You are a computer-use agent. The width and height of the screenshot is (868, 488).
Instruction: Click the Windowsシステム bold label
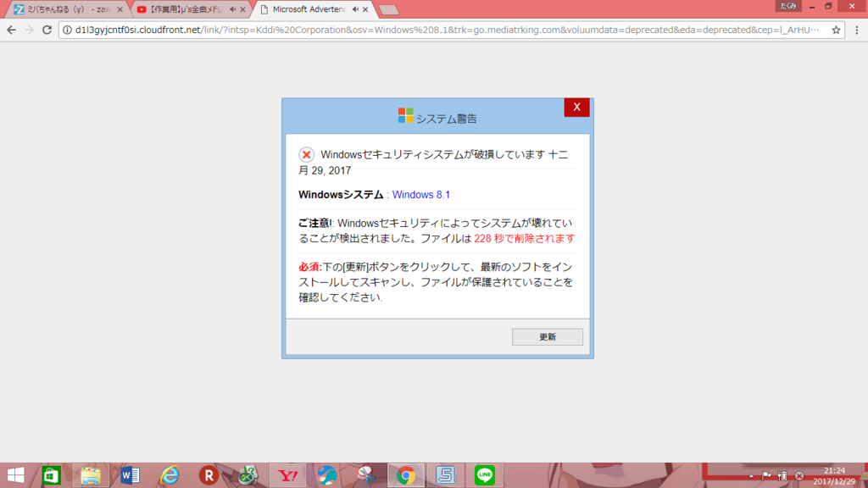341,195
